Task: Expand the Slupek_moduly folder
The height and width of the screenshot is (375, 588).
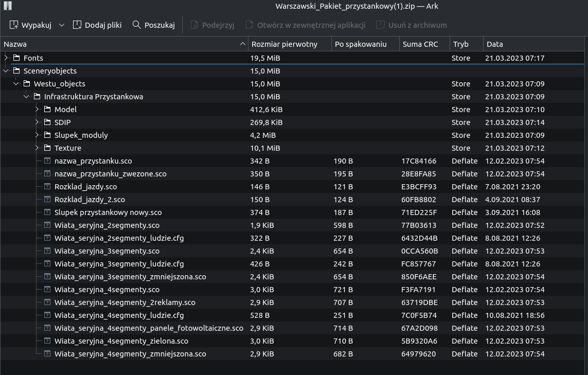Action: point(37,135)
